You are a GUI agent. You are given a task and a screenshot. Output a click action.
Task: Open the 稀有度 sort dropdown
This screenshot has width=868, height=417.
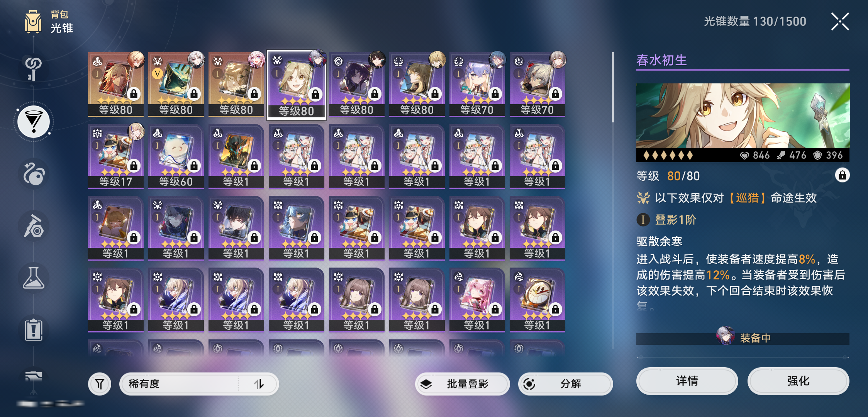pyautogui.click(x=180, y=384)
